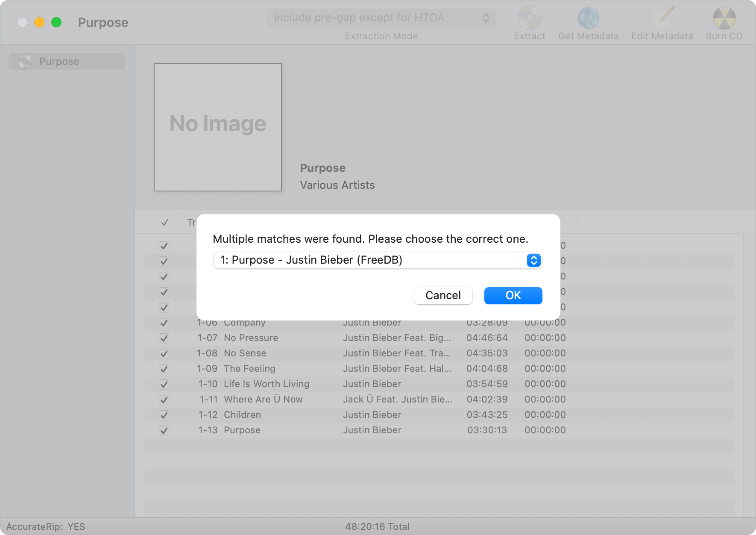756x535 pixels.
Task: Uncheck checkbox for track 1-09 The Feeling
Action: 164,369
